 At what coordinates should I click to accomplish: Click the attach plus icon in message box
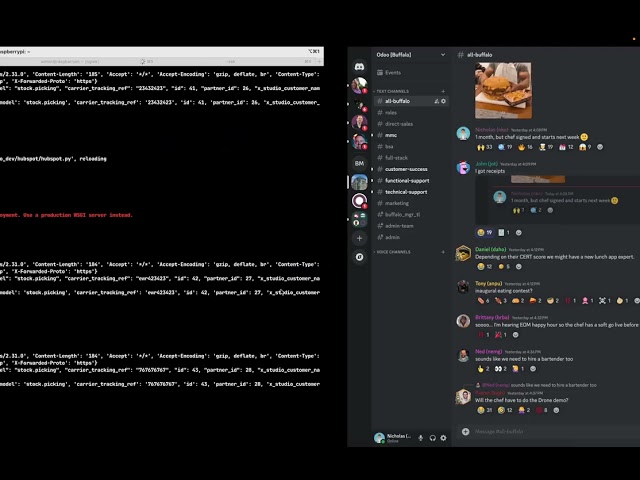point(465,431)
